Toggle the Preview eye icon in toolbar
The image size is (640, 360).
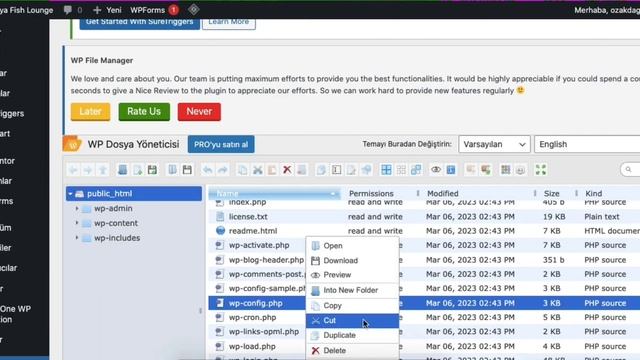[436, 170]
